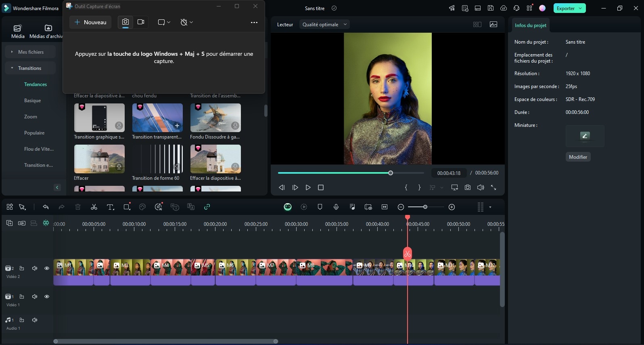The width and height of the screenshot is (644, 345).
Task: Open capture delay timer dropdown
Action: (x=186, y=22)
